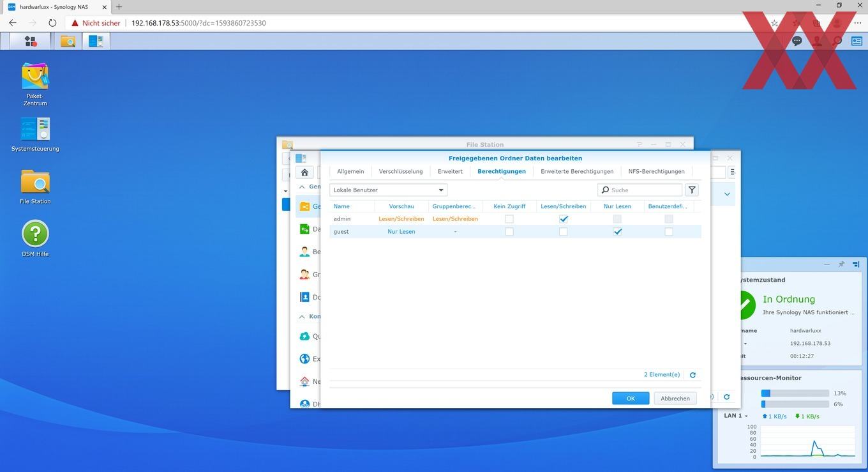This screenshot has width=868, height=472.
Task: Select the guest user row
Action: pyautogui.click(x=515, y=232)
